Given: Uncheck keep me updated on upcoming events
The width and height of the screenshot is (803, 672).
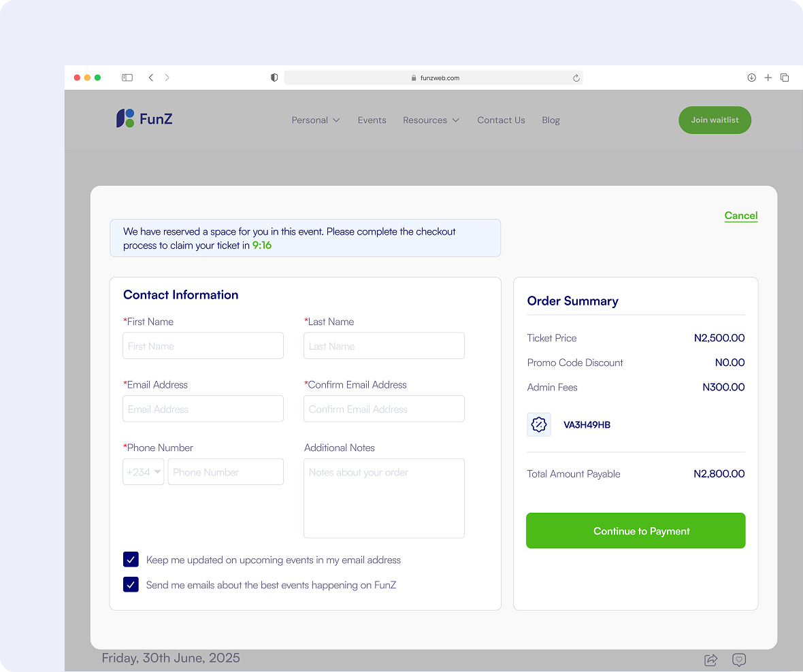Looking at the screenshot, I should pos(131,560).
